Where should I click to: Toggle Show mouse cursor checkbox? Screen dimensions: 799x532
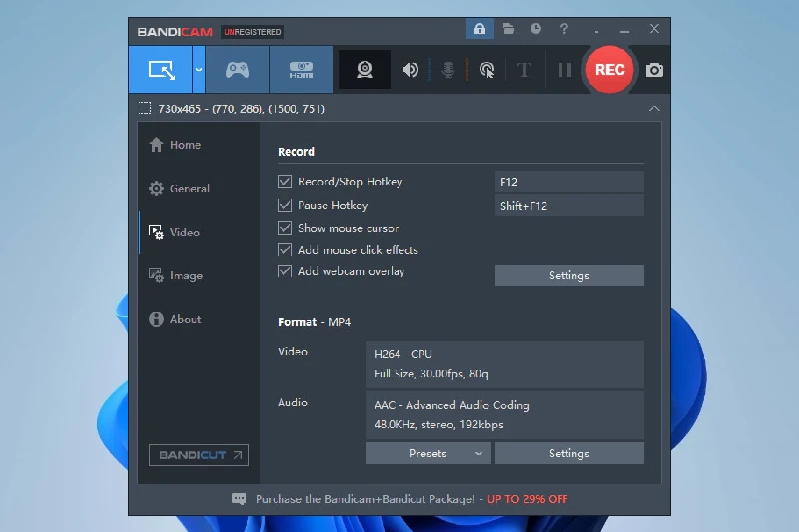pyautogui.click(x=285, y=228)
